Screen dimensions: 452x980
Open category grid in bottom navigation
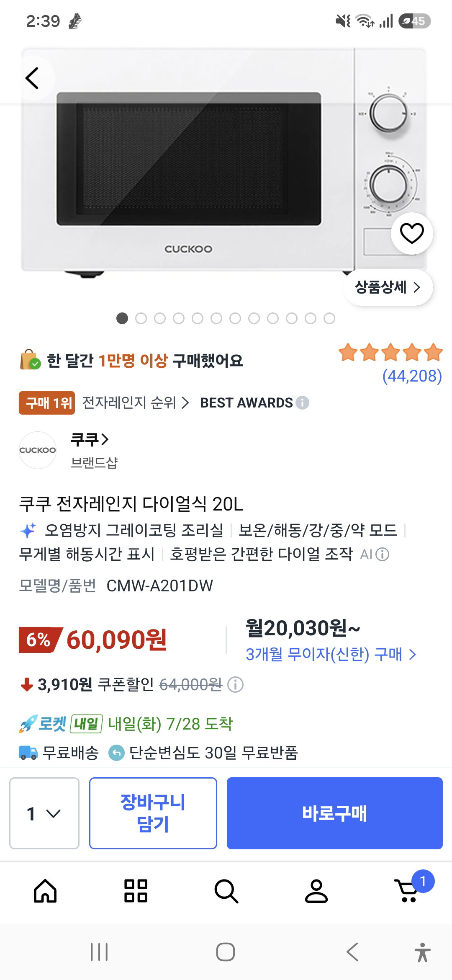pos(136,890)
